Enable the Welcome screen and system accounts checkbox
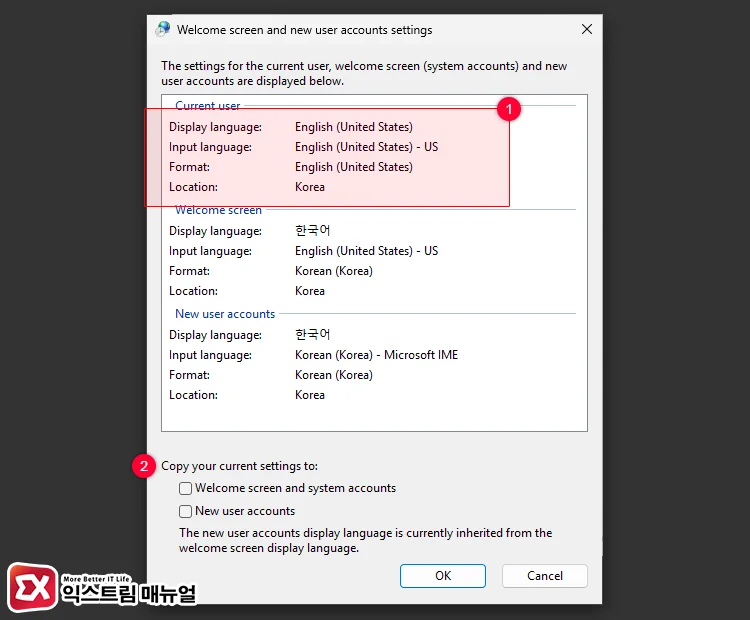Image resolution: width=750 pixels, height=620 pixels. pyautogui.click(x=186, y=489)
